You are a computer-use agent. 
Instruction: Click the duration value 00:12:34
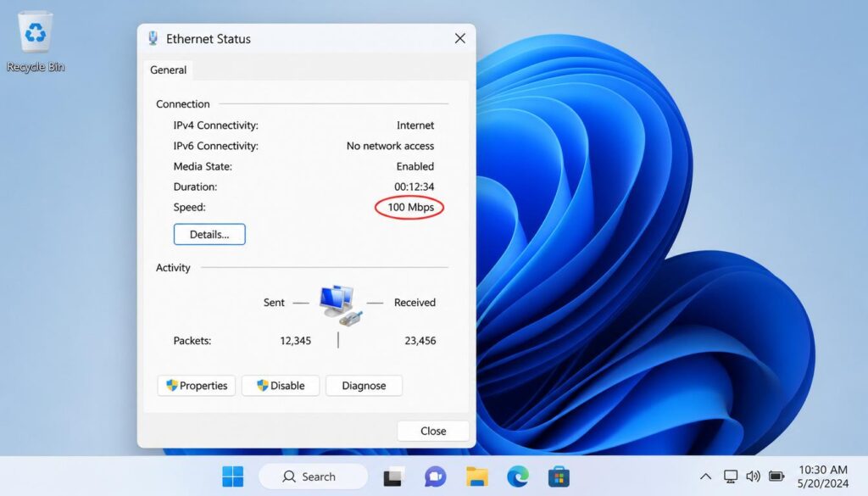414,187
